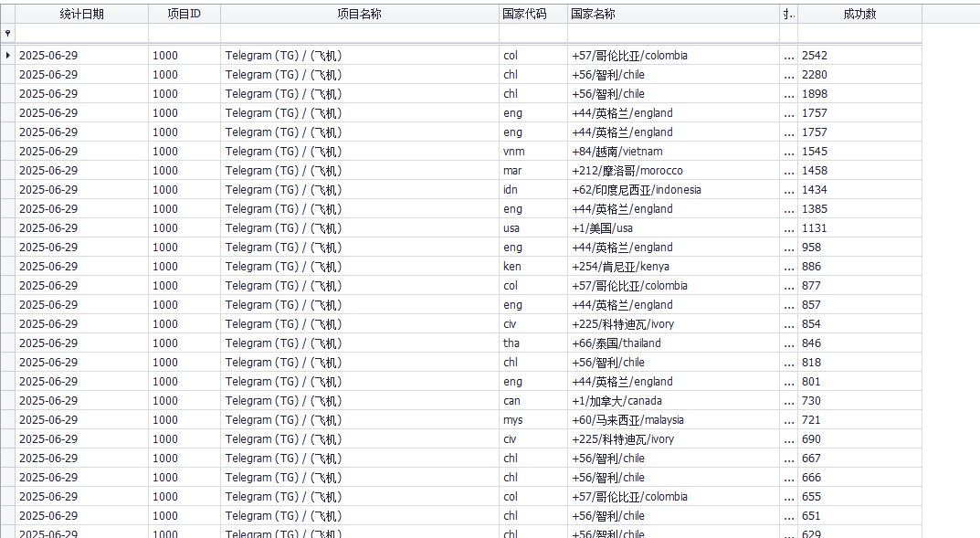Click the truncated column header between 国家名称 and 成功数
The height and width of the screenshot is (538, 980).
(789, 14)
